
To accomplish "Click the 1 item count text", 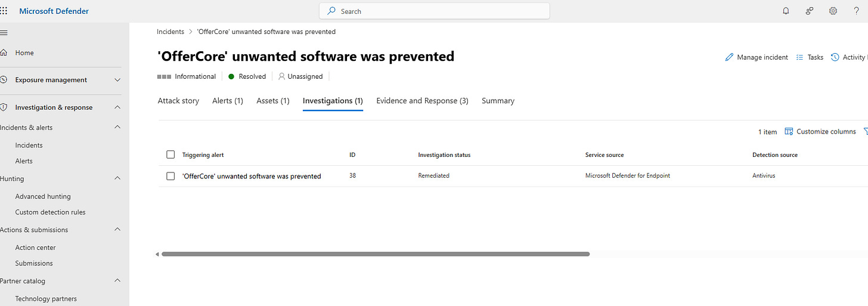I will click(768, 131).
